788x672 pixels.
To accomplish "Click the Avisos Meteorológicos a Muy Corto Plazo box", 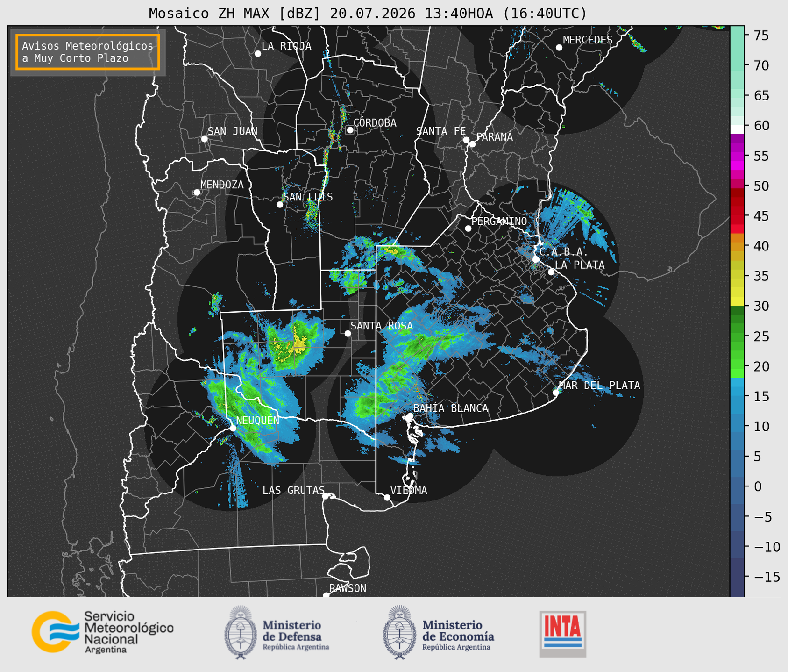I will tap(88, 52).
